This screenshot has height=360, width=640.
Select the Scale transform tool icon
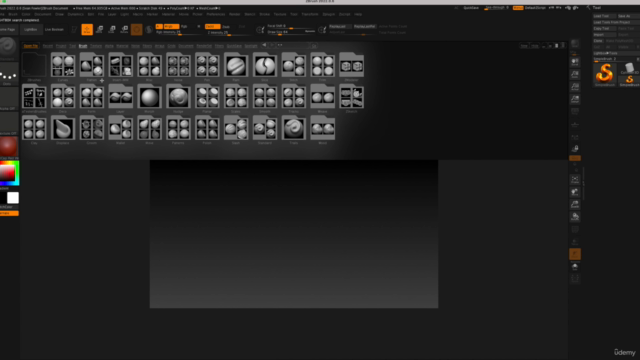pos(112,29)
